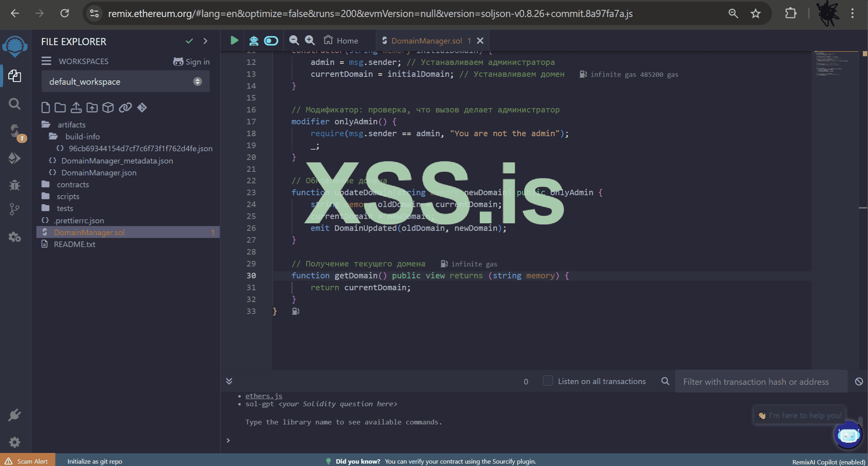Image resolution: width=868 pixels, height=466 pixels.
Task: Open the Solidity compiler sidebar icon
Action: 15,131
